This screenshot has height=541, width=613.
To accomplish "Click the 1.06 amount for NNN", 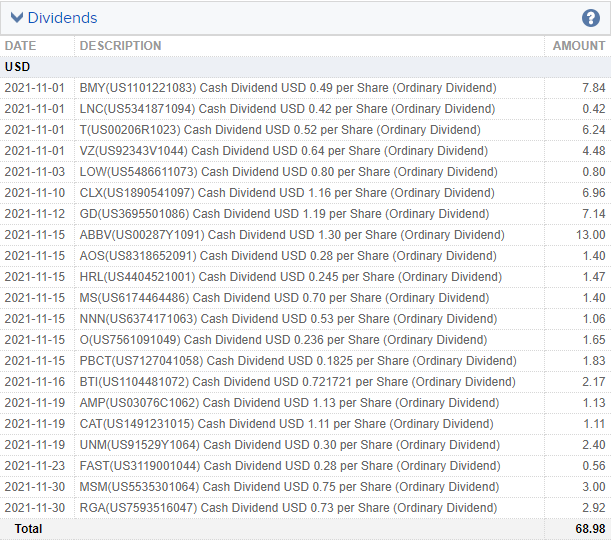I will [594, 319].
